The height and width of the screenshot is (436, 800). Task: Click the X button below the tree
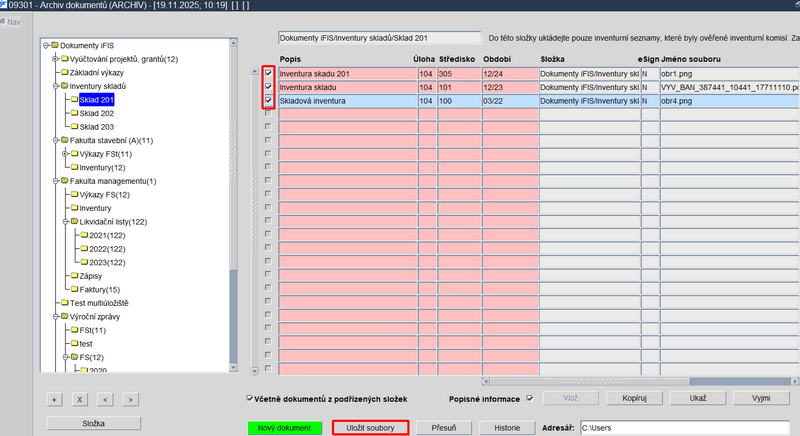coord(80,399)
